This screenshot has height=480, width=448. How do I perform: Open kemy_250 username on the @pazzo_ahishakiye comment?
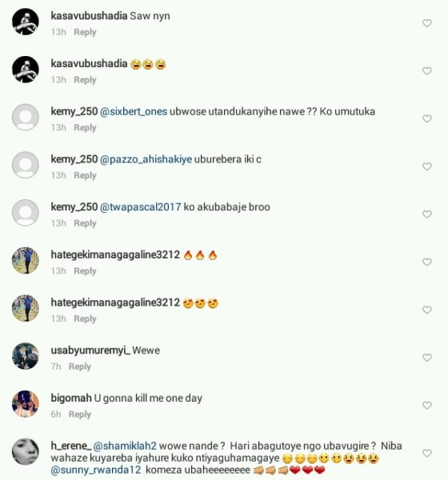click(74, 159)
